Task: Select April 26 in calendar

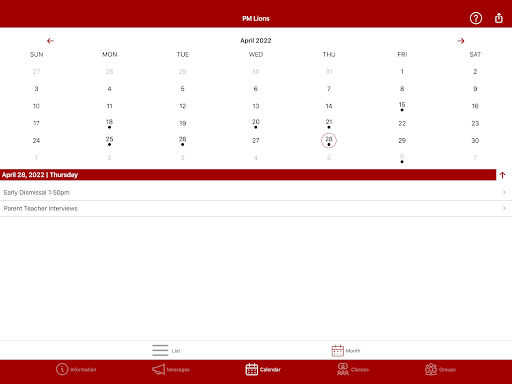Action: pos(182,141)
